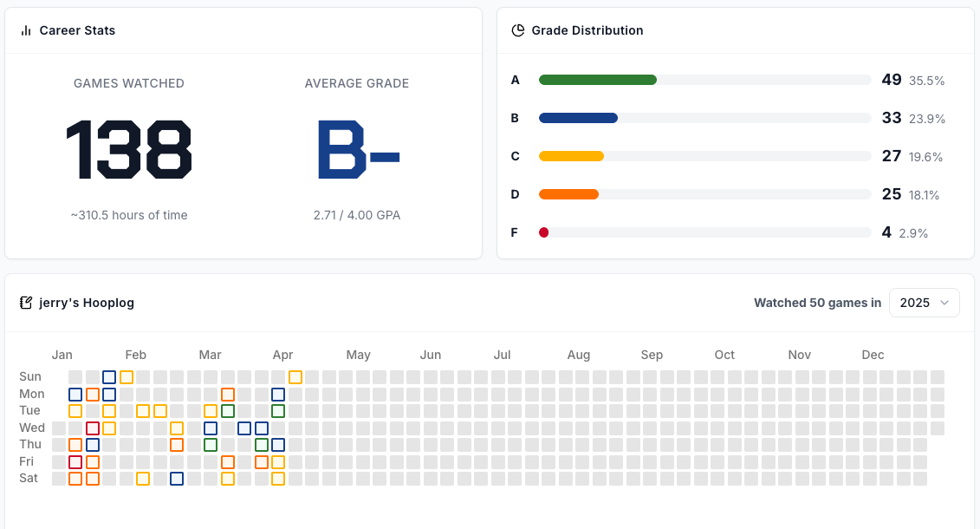Click the Grade Distribution pie chart icon

point(518,30)
